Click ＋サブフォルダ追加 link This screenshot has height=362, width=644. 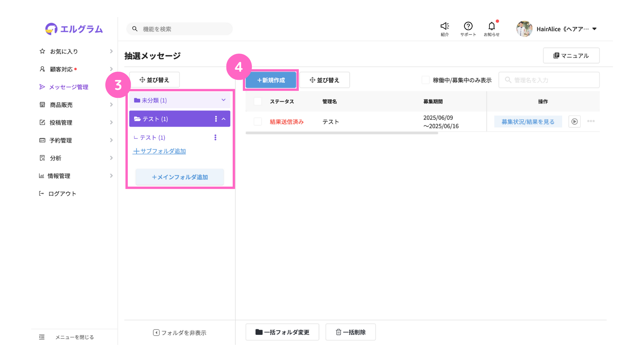(159, 151)
